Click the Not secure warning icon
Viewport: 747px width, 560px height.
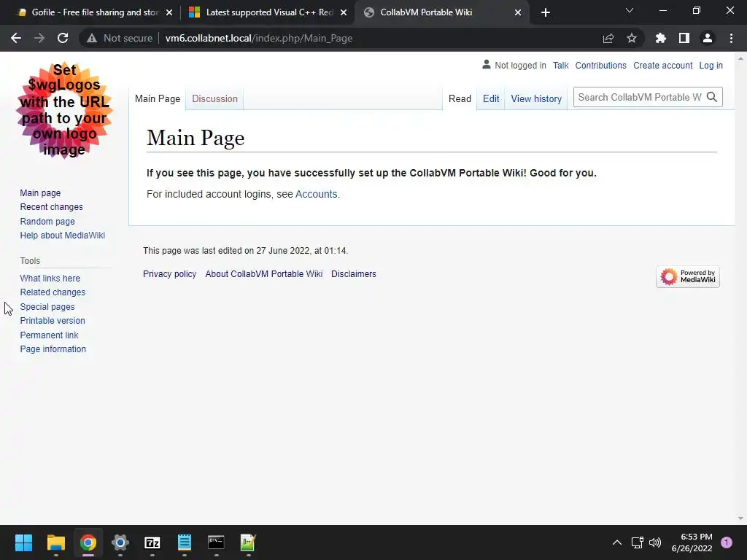click(92, 38)
